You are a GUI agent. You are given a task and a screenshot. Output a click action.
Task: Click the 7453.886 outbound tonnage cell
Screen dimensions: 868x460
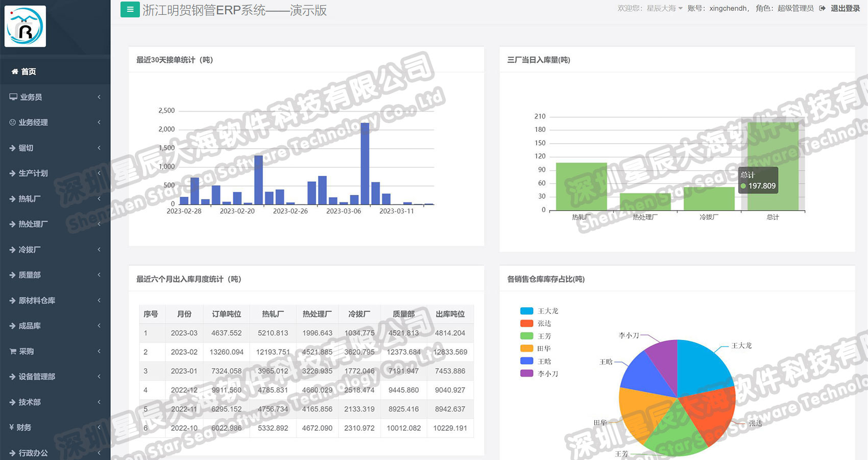450,371
